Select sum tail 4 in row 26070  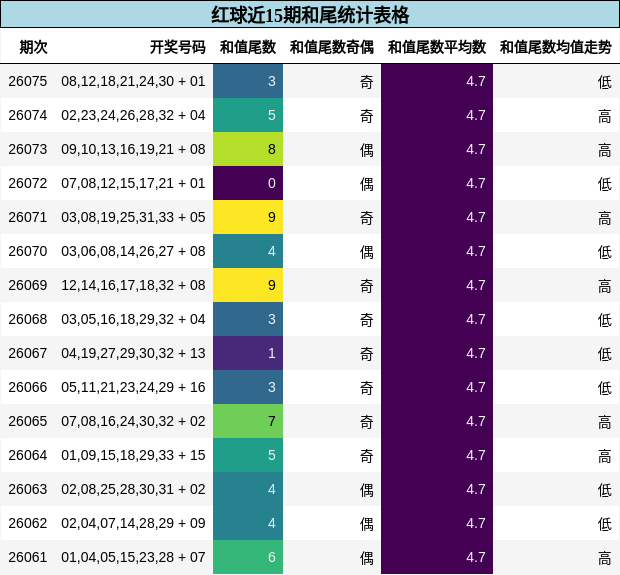tap(248, 251)
